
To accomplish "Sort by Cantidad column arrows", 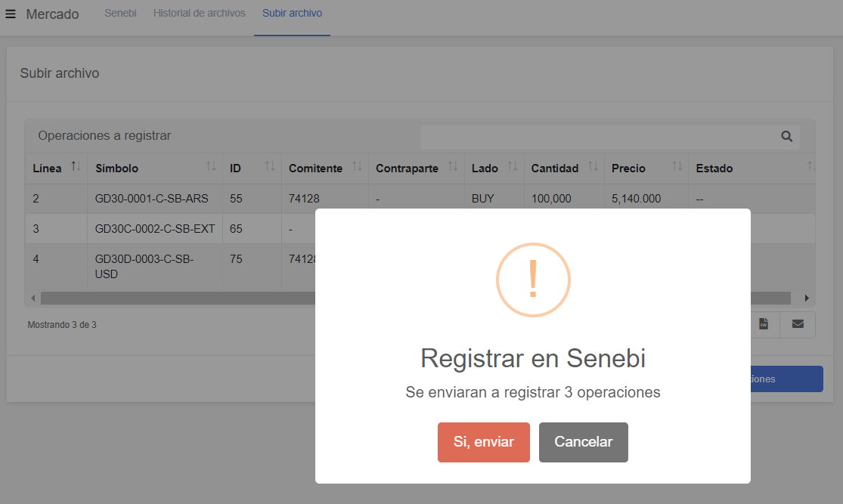I will pos(593,166).
